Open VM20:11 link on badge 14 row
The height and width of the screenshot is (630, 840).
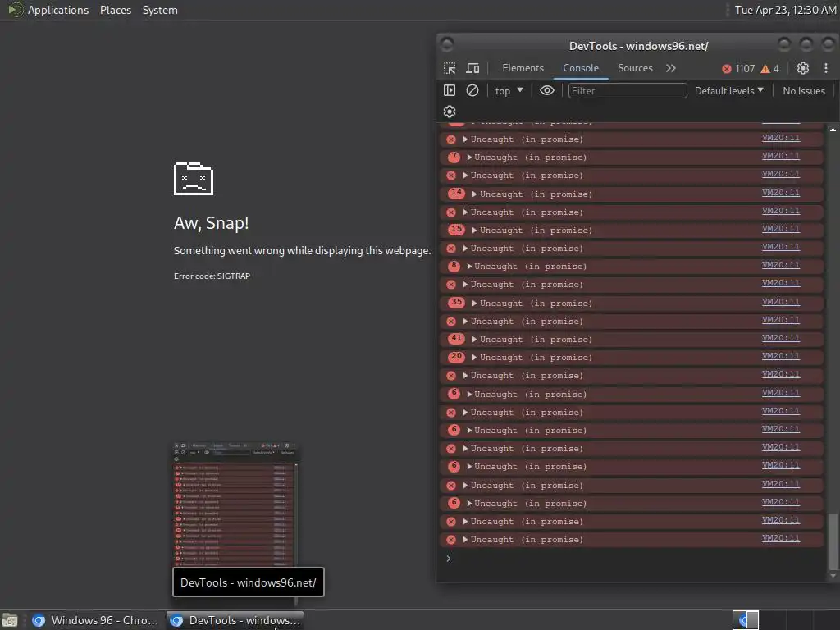[781, 192]
